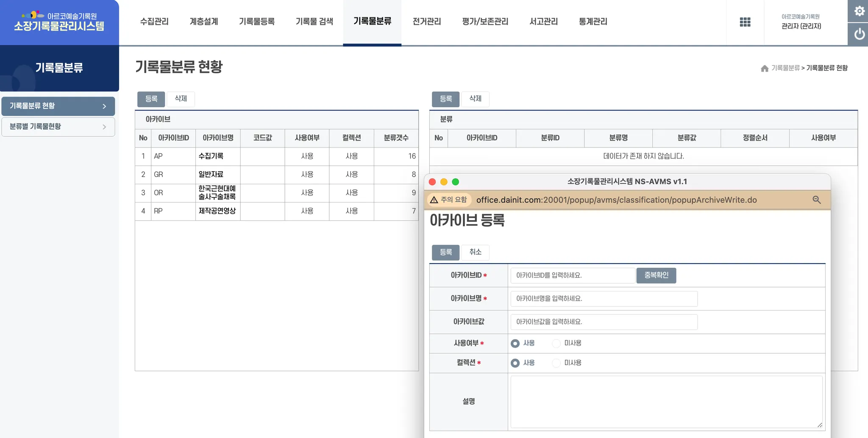Image resolution: width=868 pixels, height=438 pixels.
Task: Click the popup address bar magnifier icon
Action: 817,200
